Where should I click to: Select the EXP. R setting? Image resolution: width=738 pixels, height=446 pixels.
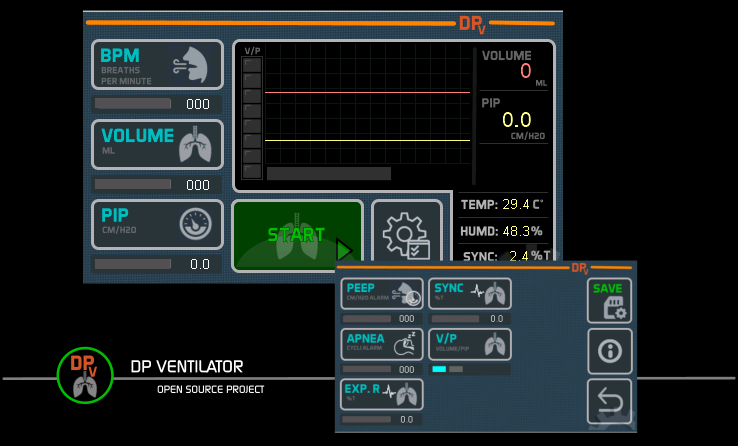point(382,394)
